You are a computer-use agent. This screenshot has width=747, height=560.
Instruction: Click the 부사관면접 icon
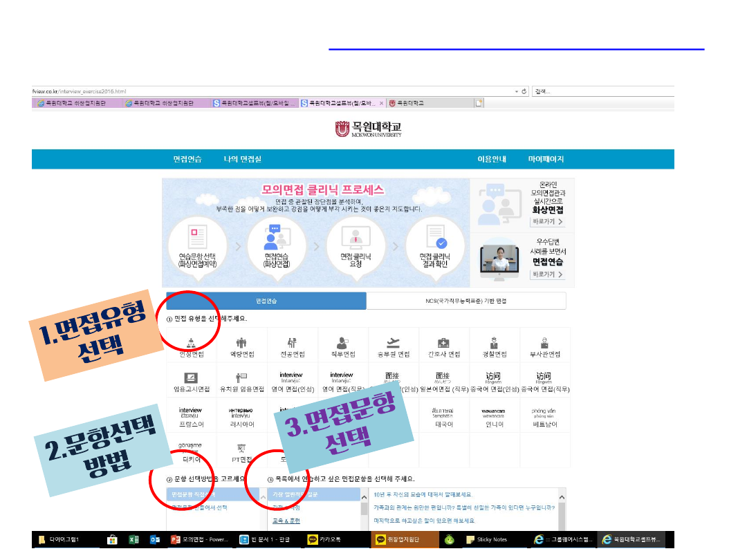click(544, 344)
